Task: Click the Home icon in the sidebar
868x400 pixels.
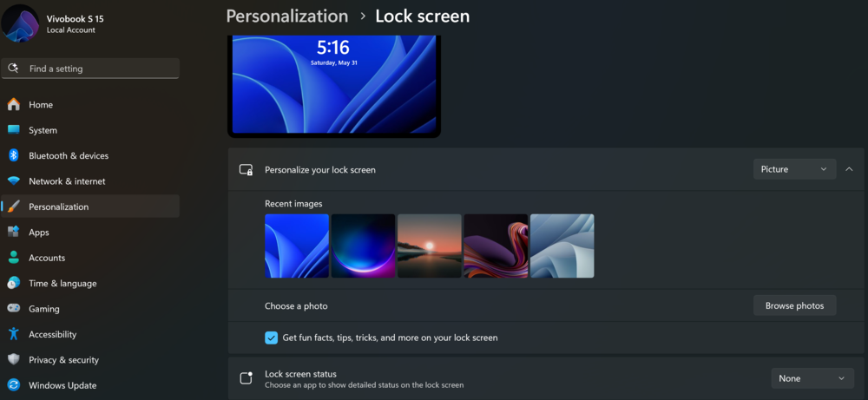Action: pos(14,105)
